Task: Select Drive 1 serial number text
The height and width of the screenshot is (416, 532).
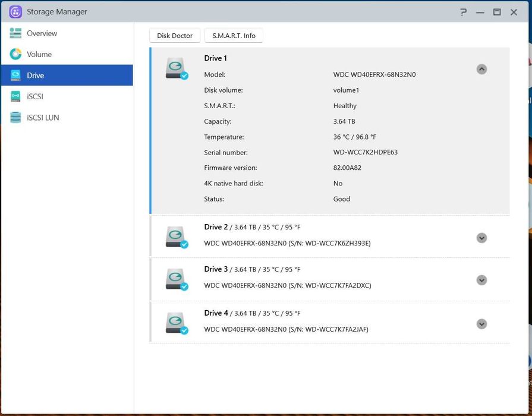Action: [x=365, y=152]
